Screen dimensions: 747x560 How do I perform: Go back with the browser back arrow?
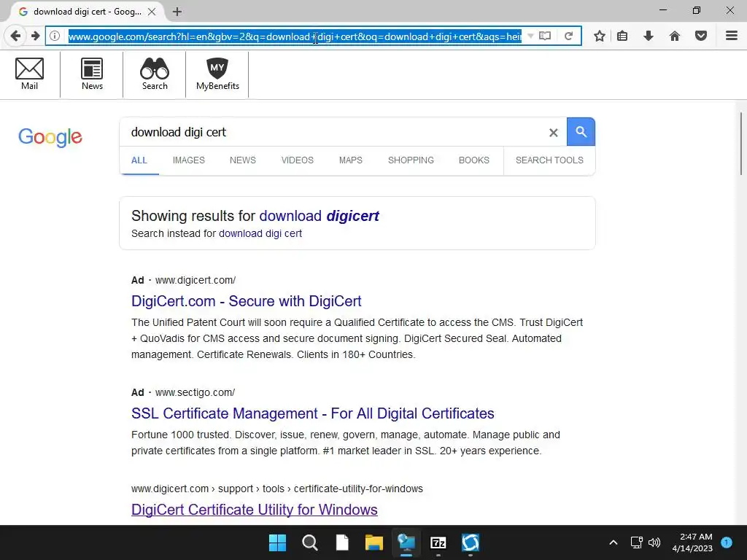point(15,36)
